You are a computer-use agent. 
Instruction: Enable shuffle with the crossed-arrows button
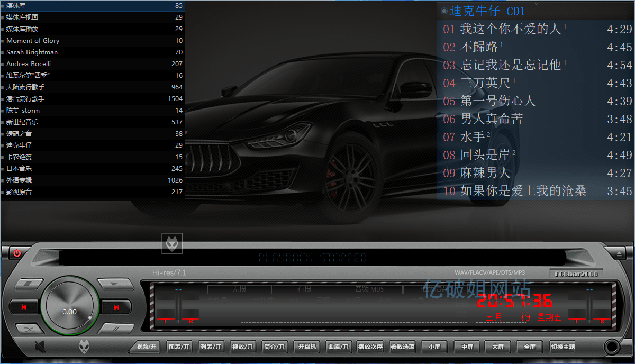[x=30, y=329]
